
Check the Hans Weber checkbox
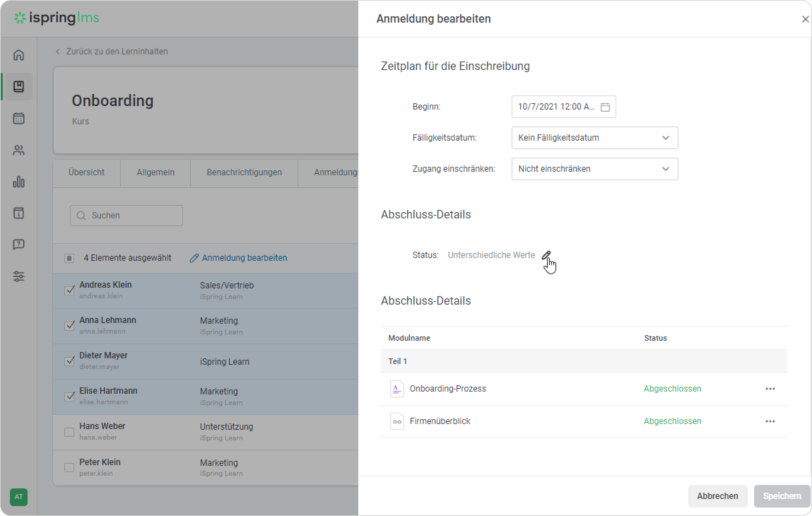(69, 432)
